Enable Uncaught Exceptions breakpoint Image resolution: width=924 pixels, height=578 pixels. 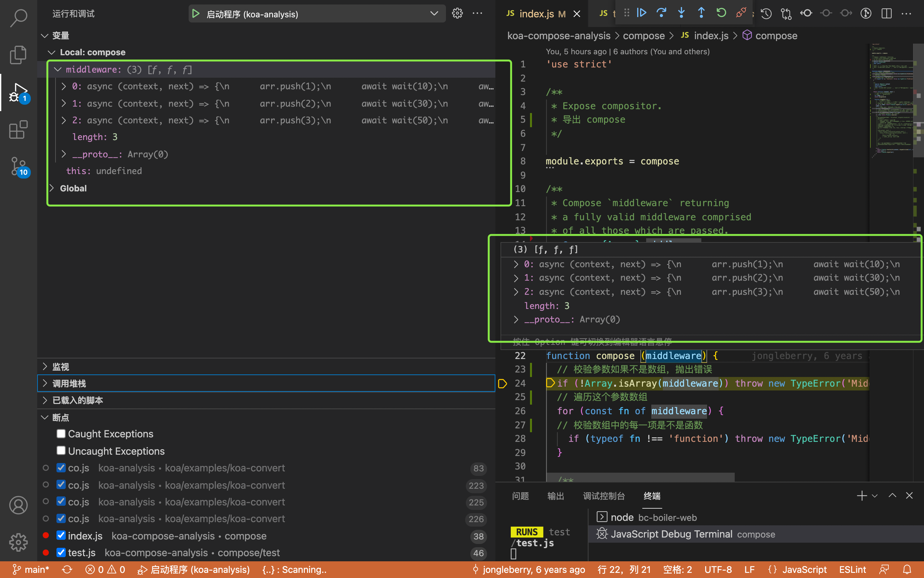61,451
